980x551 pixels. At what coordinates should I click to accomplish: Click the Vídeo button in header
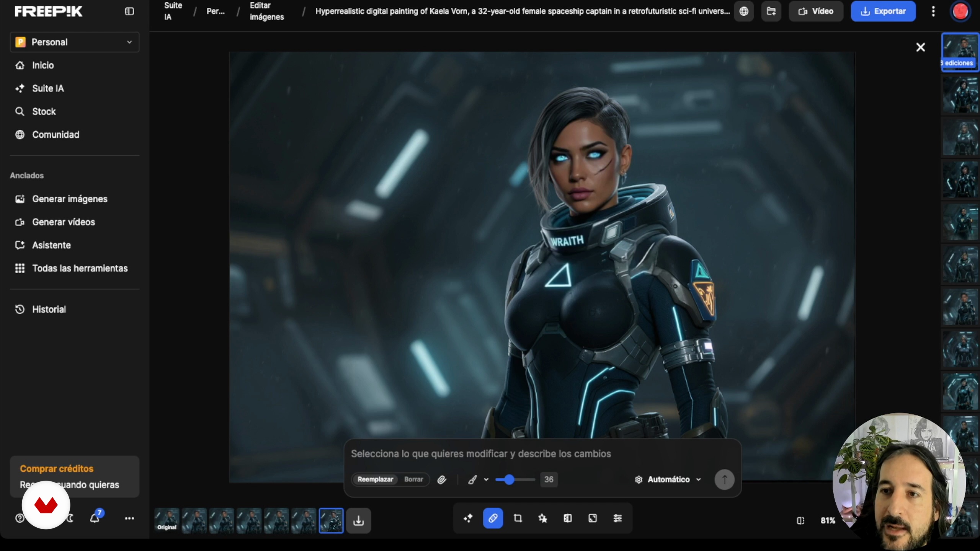pos(816,11)
